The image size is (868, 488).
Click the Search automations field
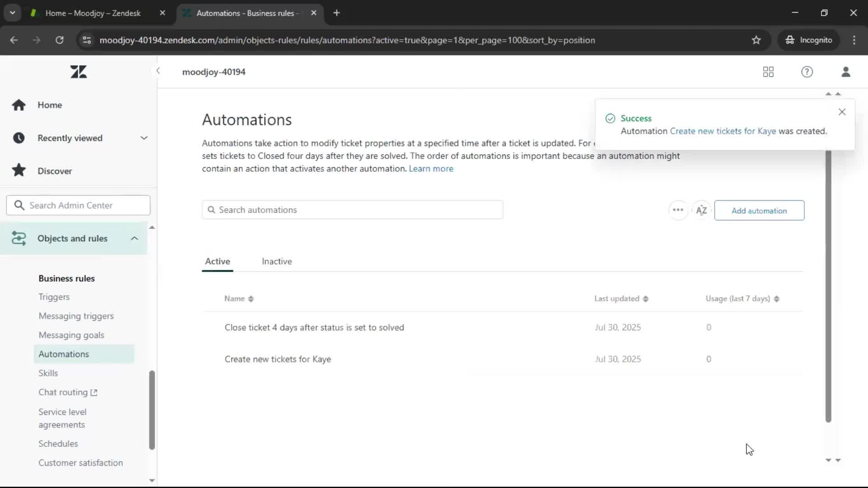(x=352, y=210)
